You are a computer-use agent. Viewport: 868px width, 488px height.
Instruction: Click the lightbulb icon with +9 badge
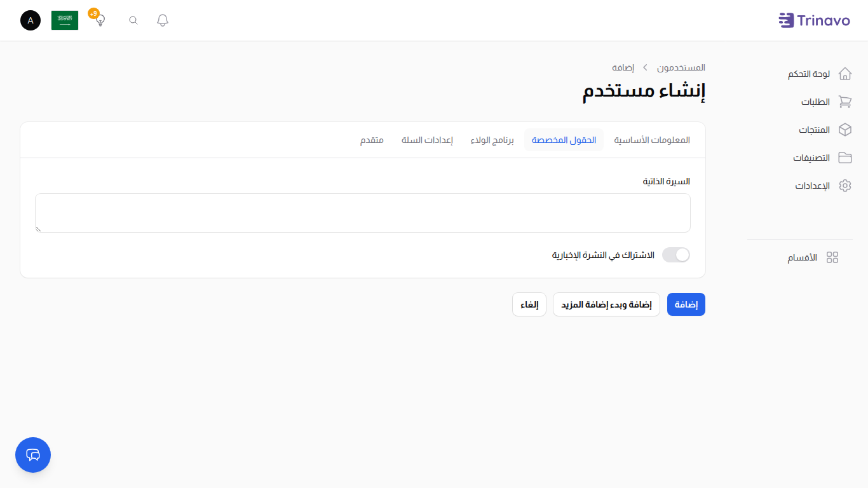pos(99,20)
